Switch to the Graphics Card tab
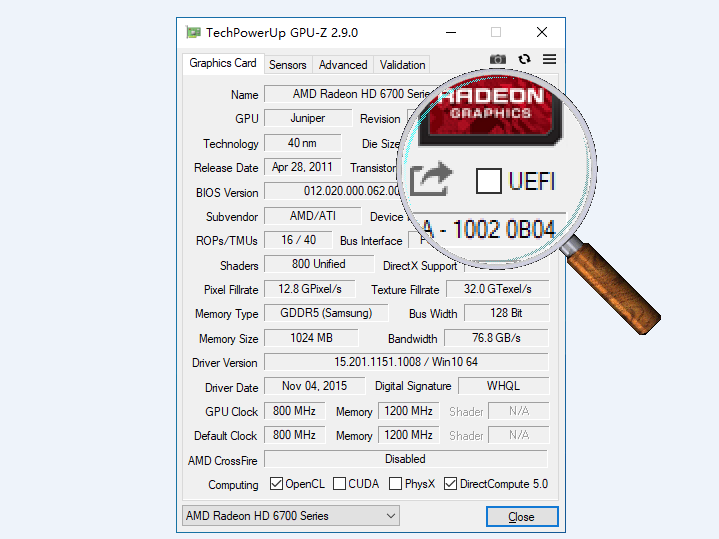Screen dimensions: 719x539 pos(223,63)
